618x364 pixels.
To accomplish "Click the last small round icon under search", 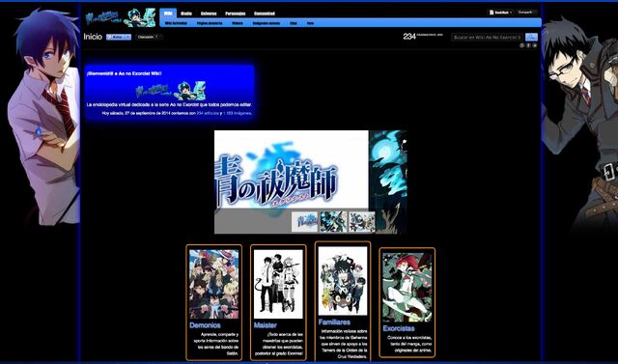I will 535,45.
